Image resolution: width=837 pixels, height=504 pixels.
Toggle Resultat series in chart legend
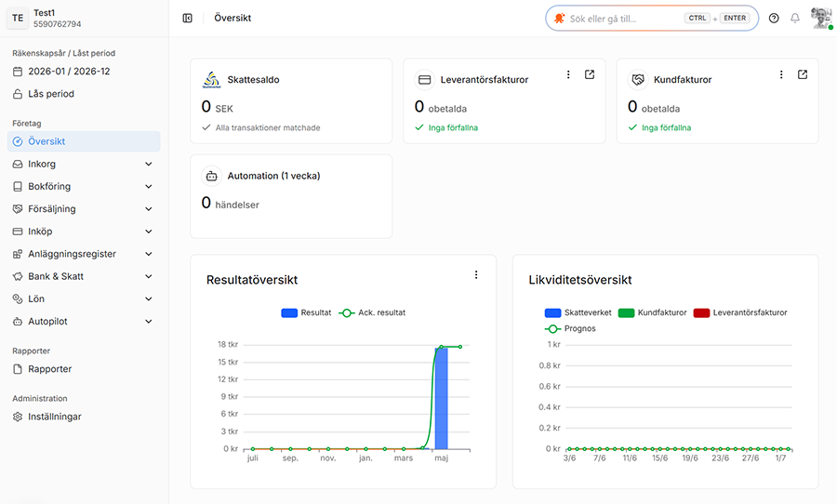[306, 312]
